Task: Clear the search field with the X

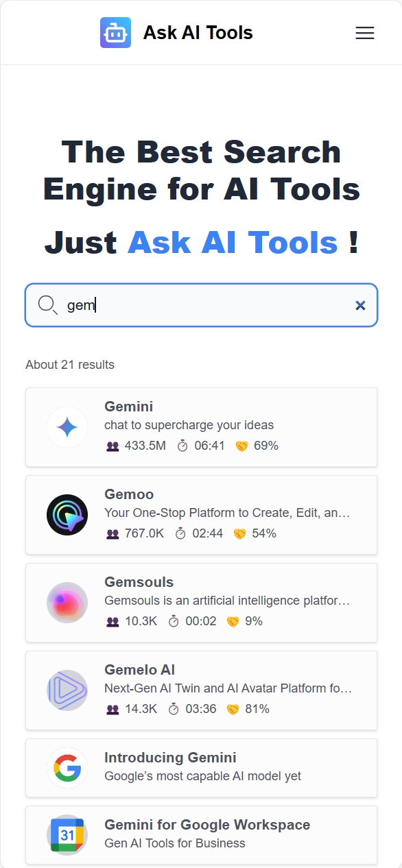Action: pos(360,305)
